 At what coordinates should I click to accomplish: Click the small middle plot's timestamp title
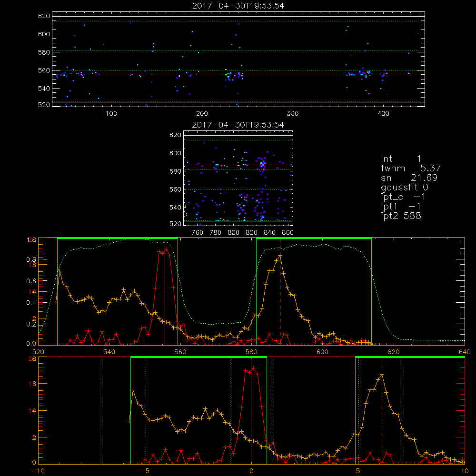(x=238, y=125)
